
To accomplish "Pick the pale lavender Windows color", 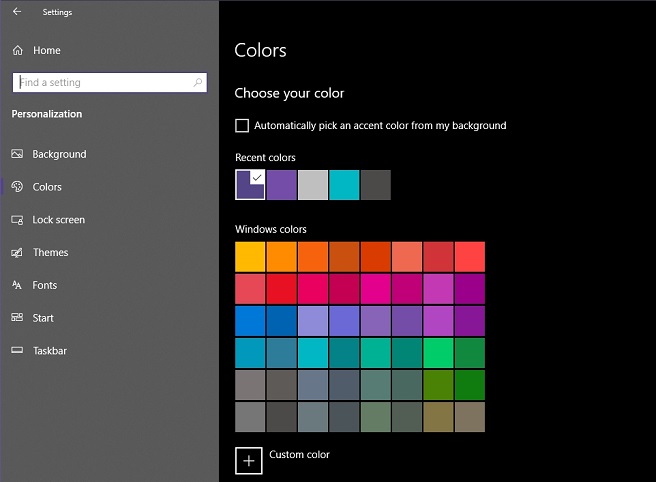I will pos(313,321).
